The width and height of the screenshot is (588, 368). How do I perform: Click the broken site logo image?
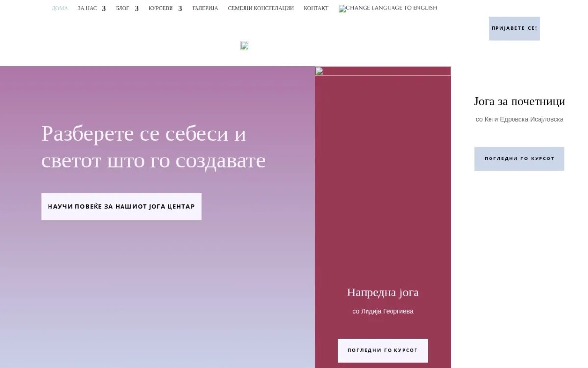(244, 46)
